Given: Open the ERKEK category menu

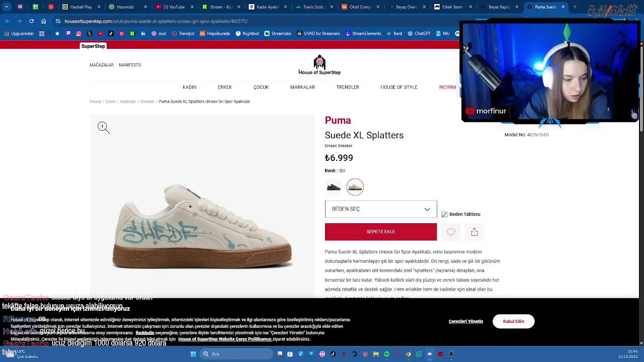Looking at the screenshot, I should click(x=225, y=87).
